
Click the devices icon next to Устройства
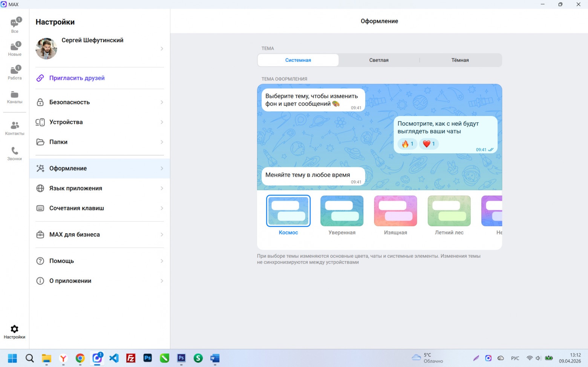click(x=40, y=122)
